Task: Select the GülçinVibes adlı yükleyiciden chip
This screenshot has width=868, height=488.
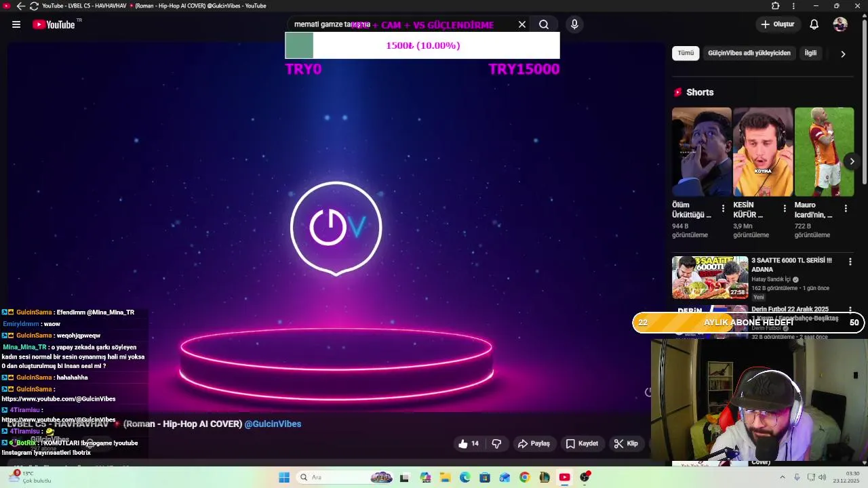Action: point(749,53)
